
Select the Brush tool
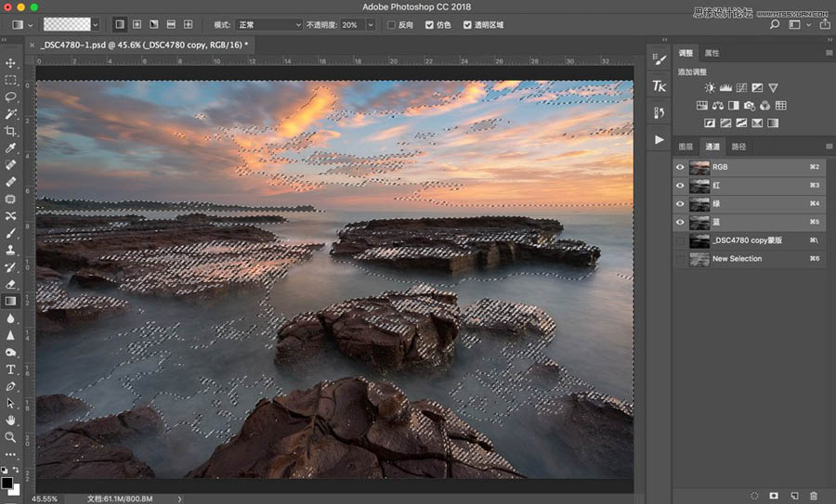[10, 233]
